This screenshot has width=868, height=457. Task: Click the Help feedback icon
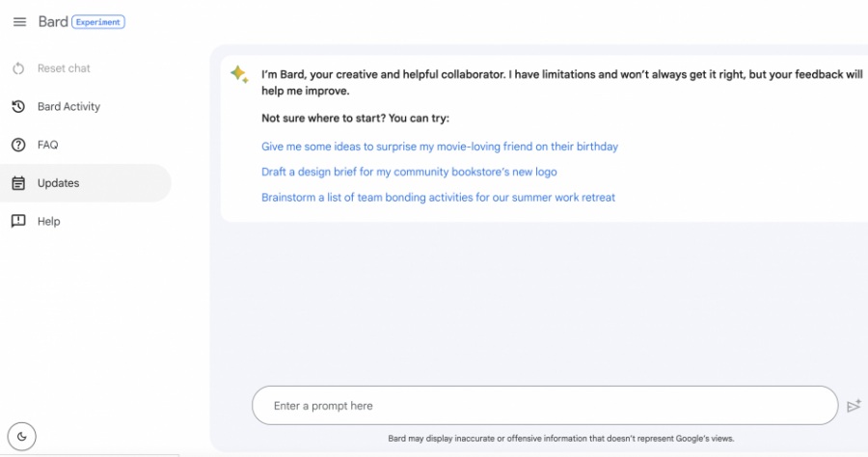(x=18, y=222)
